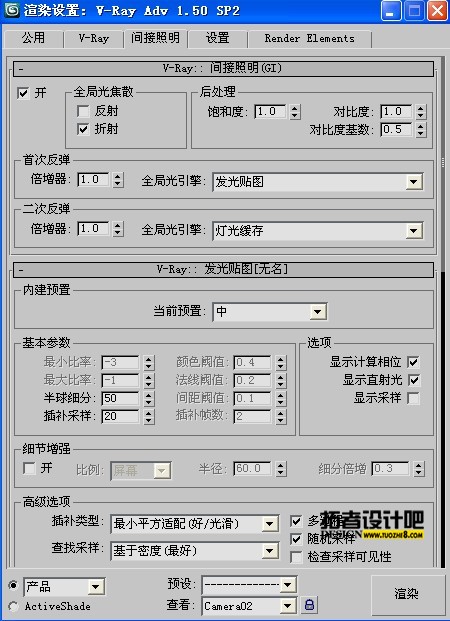Click the lock view icon beside Camera02

pyautogui.click(x=310, y=605)
